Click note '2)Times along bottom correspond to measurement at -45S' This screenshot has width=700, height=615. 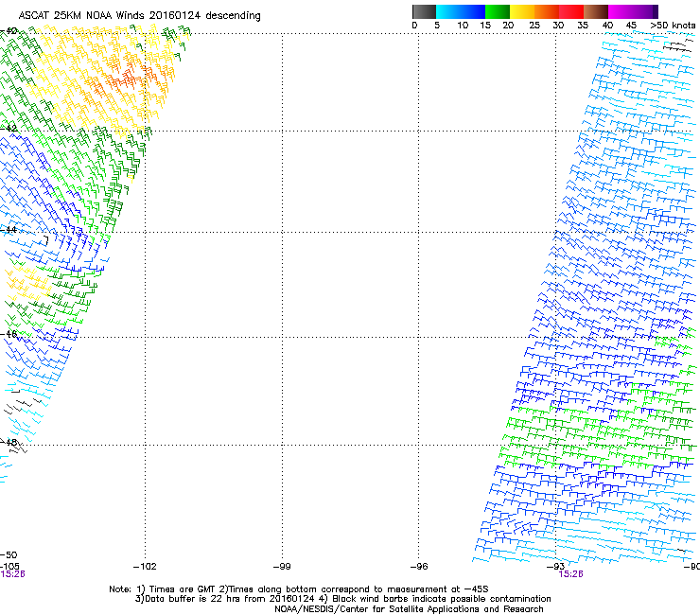pyautogui.click(x=354, y=589)
